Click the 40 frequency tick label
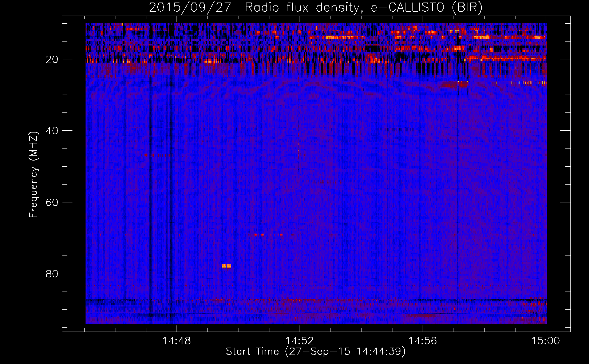Viewport: 589px width, 364px height. 52,131
